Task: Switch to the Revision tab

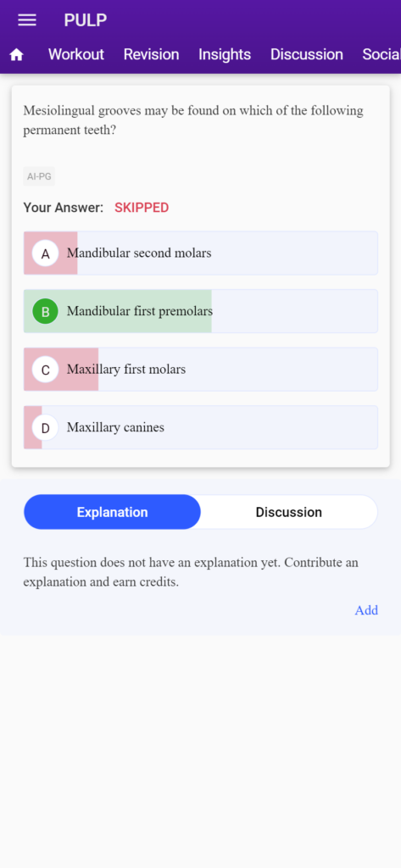Action: (151, 54)
